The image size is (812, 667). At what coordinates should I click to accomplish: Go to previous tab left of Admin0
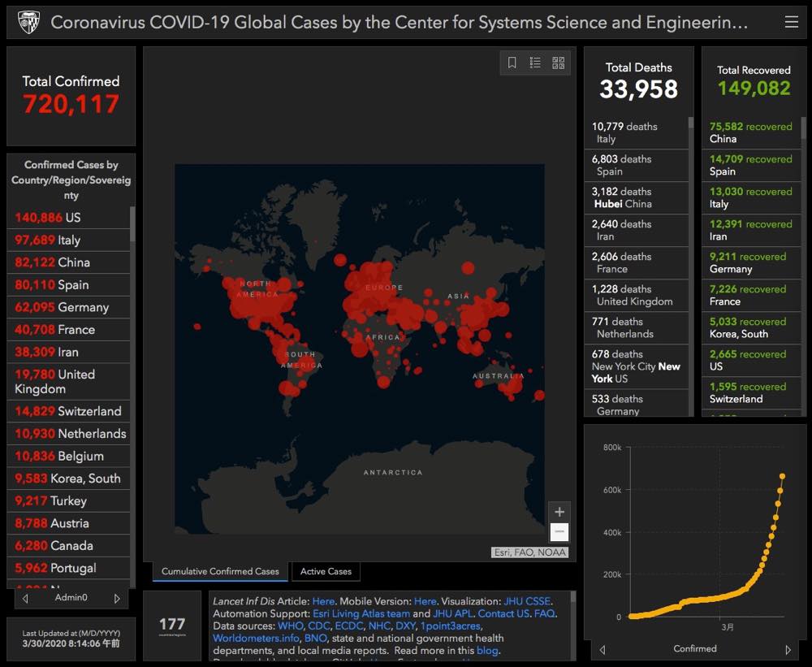coord(25,599)
